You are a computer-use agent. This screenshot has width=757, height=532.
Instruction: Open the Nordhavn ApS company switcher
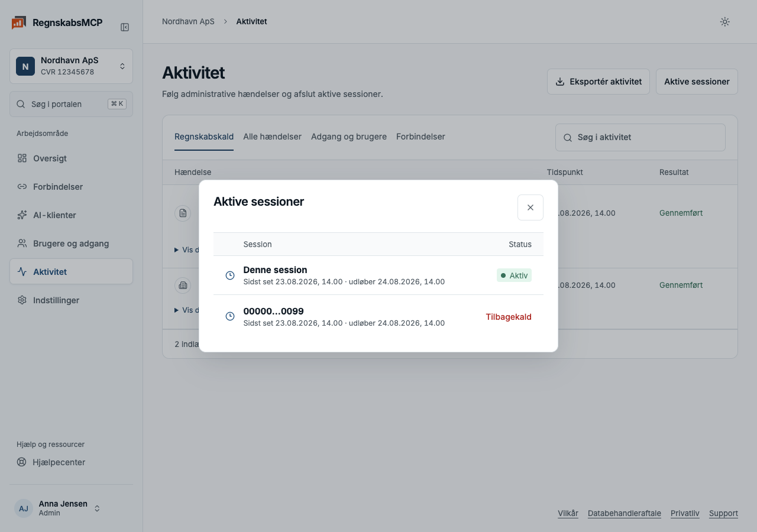point(71,66)
